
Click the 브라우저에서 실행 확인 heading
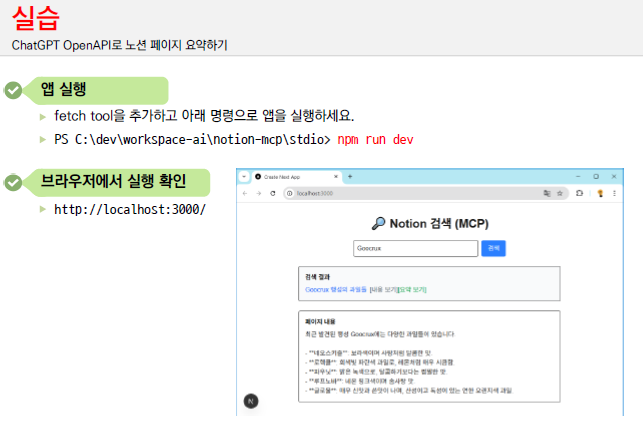(113, 181)
